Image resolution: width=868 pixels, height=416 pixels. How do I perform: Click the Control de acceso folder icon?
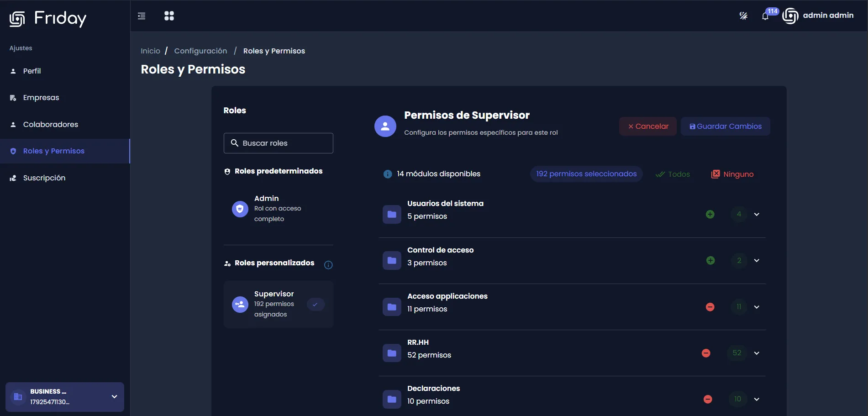click(392, 260)
